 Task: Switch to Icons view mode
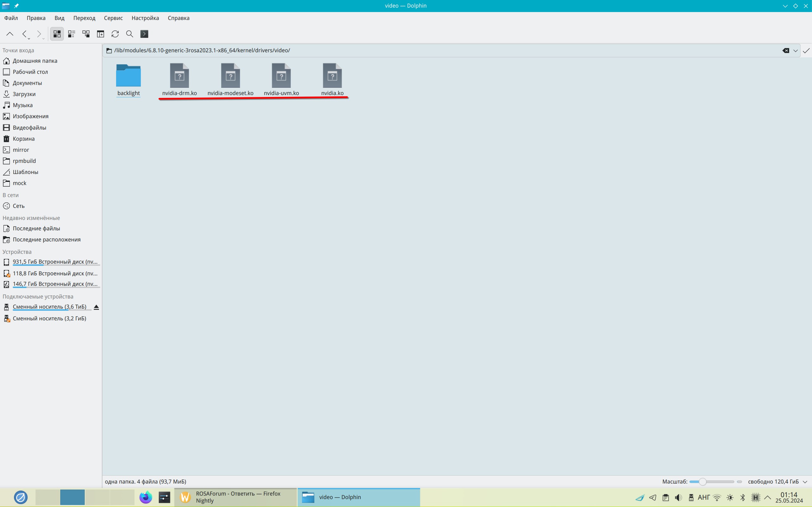click(57, 34)
